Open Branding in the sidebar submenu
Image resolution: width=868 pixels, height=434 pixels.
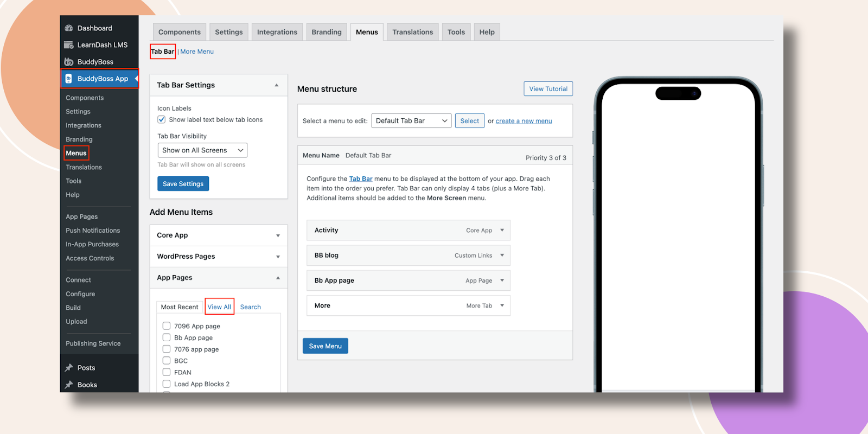tap(79, 139)
